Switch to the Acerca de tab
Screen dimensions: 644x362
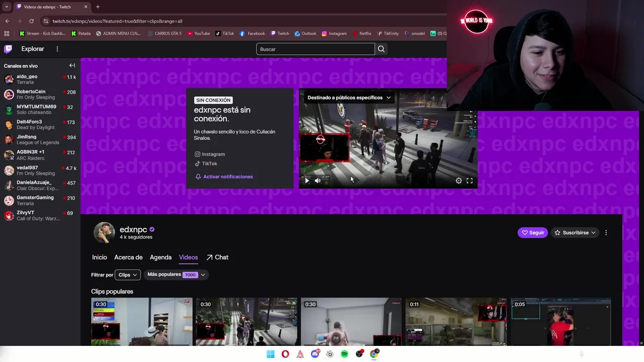pos(128,257)
